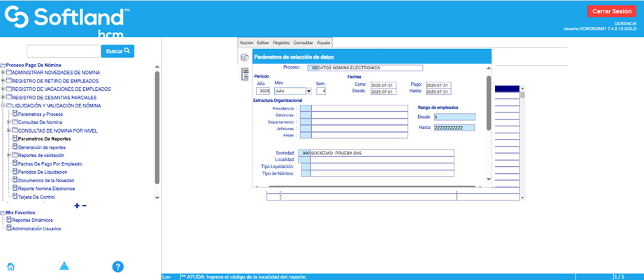Open the Acción menu

pyautogui.click(x=246, y=43)
